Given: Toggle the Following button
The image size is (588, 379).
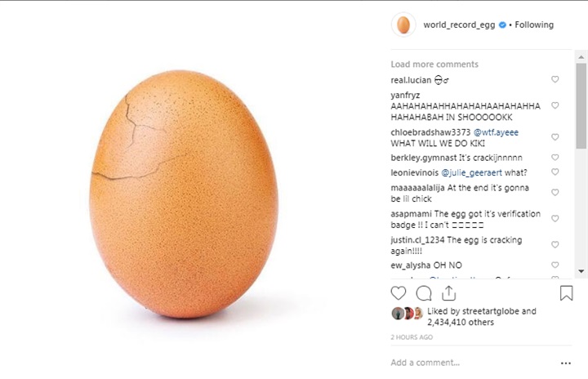Looking at the screenshot, I should pos(534,25).
